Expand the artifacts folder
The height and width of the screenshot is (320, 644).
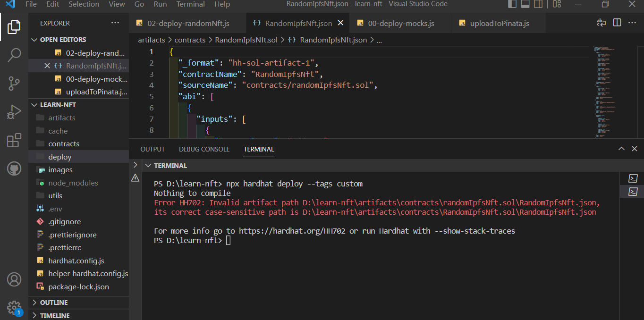coord(78,118)
